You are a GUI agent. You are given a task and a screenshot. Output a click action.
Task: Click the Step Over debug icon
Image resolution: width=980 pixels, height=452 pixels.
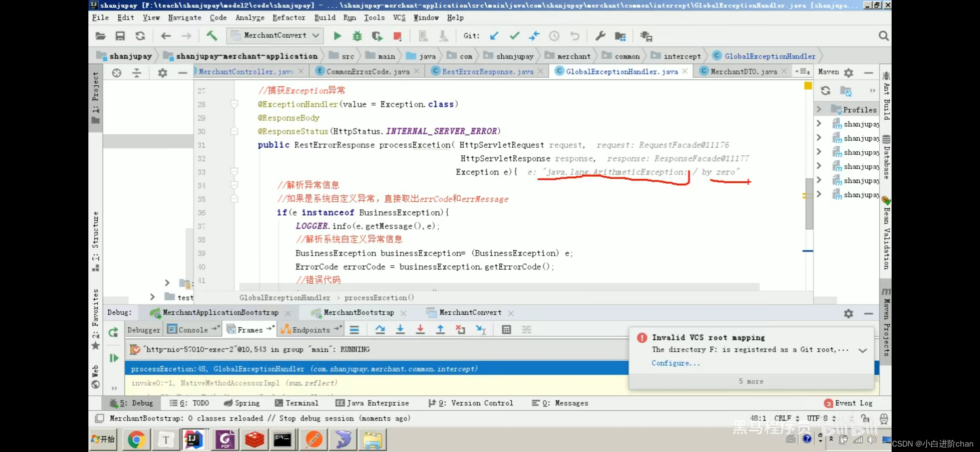(x=379, y=330)
